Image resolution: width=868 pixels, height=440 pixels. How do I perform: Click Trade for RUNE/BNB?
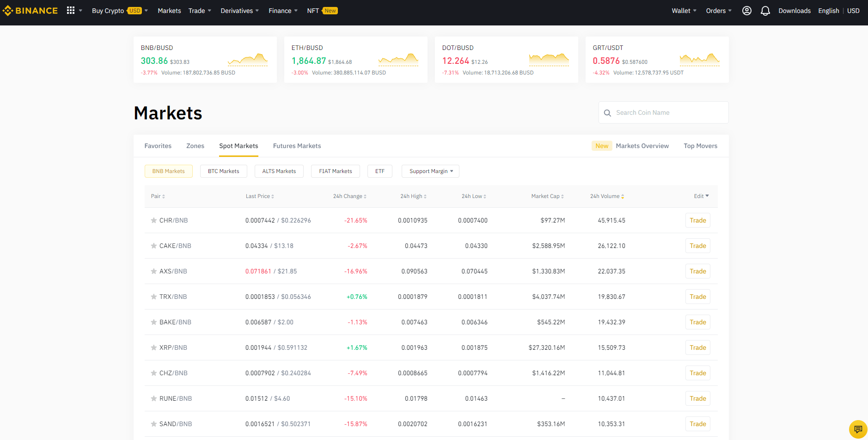point(698,398)
